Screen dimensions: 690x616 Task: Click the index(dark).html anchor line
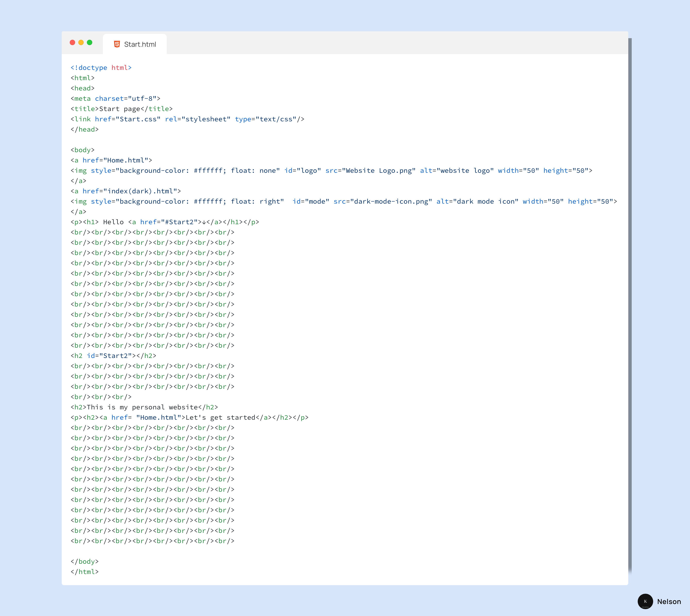tap(126, 191)
